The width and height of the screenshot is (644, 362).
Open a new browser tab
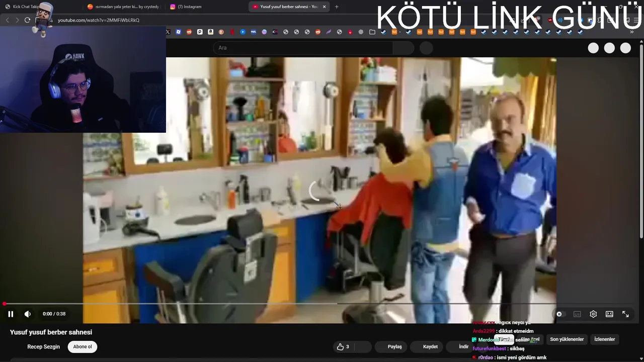(337, 7)
